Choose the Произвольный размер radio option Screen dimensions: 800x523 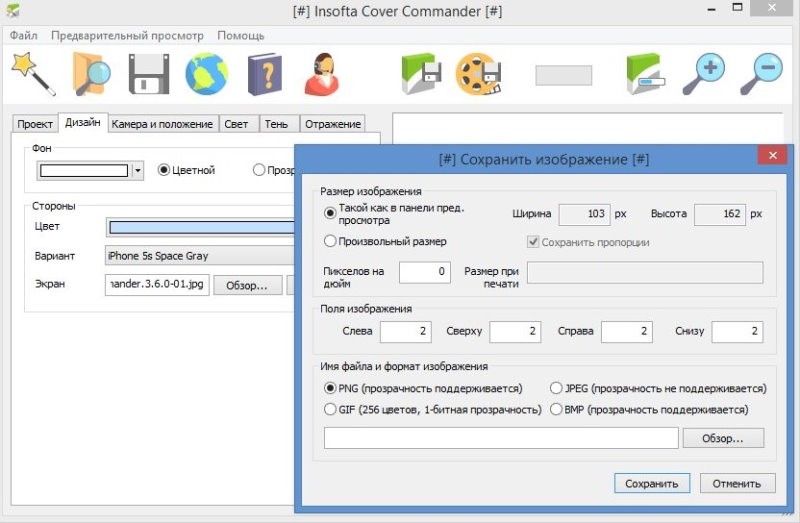click(x=331, y=241)
